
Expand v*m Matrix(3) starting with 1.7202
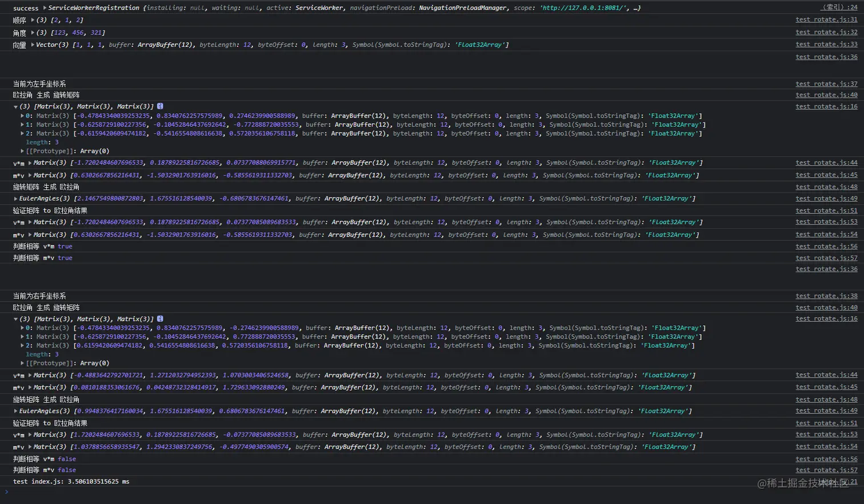[30, 435]
